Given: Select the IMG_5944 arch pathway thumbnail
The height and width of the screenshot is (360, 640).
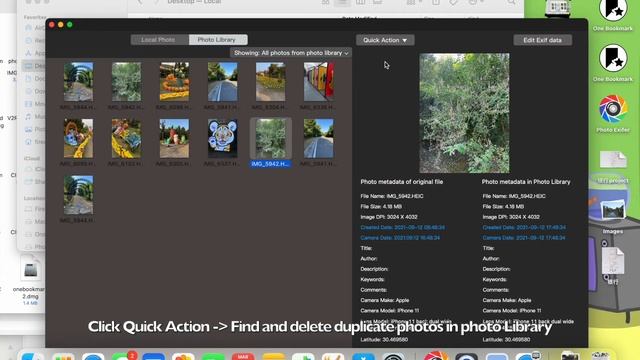Looking at the screenshot, I should click(x=78, y=82).
